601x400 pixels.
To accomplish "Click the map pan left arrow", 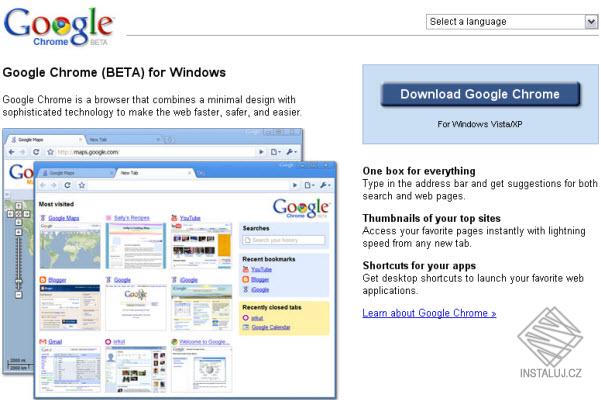I will (11, 214).
